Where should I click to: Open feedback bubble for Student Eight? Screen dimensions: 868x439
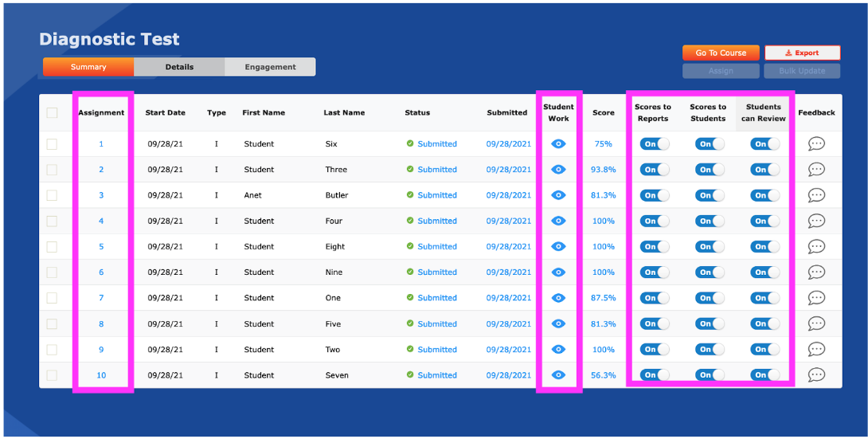(816, 246)
